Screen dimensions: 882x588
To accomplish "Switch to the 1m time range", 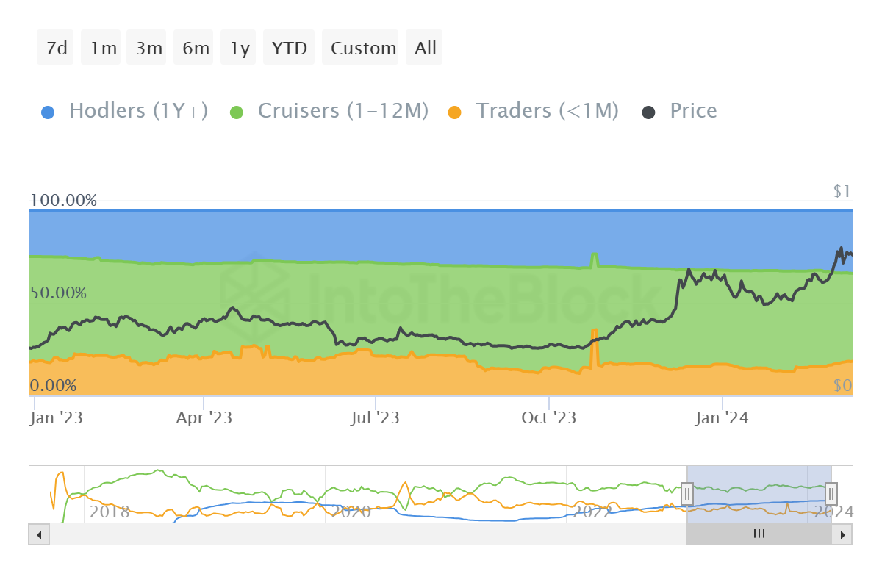I will [x=103, y=48].
